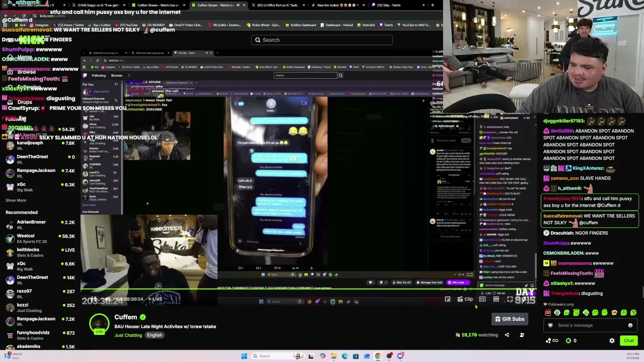
Task: Insert the second quick emote in chat
Action: pyautogui.click(x=557, y=313)
